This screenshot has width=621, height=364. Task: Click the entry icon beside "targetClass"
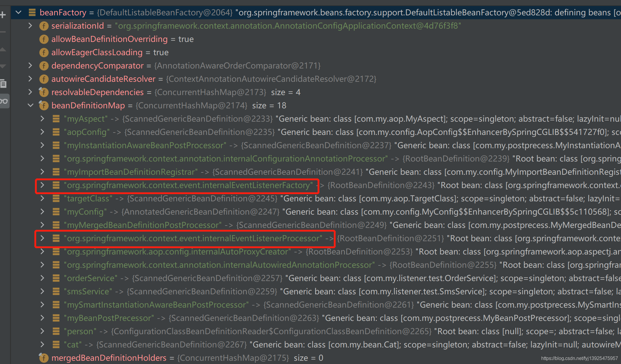tap(56, 198)
